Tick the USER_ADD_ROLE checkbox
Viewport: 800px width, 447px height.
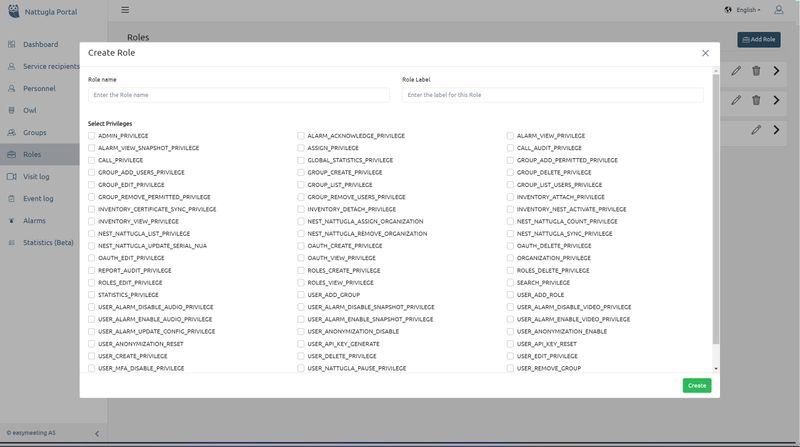click(x=510, y=295)
